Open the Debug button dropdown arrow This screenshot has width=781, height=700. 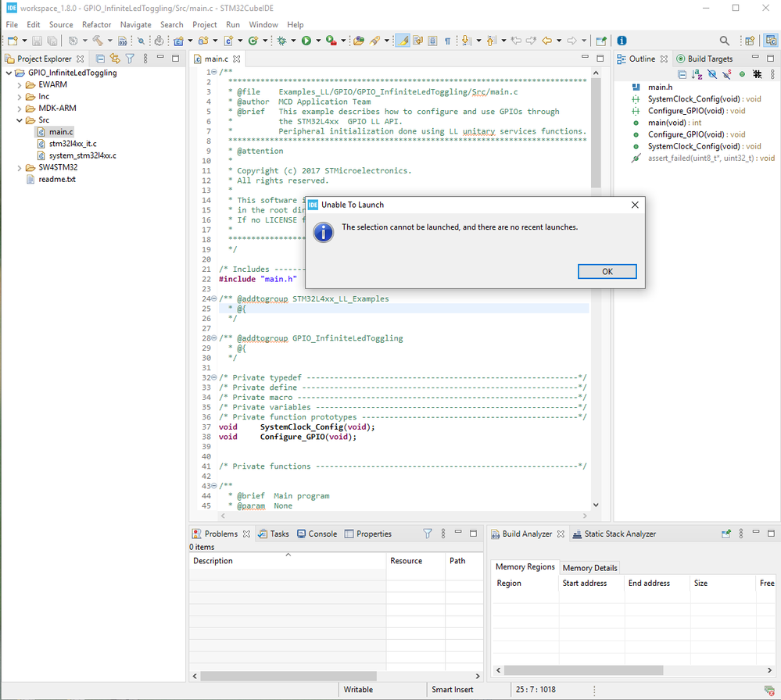click(x=293, y=41)
